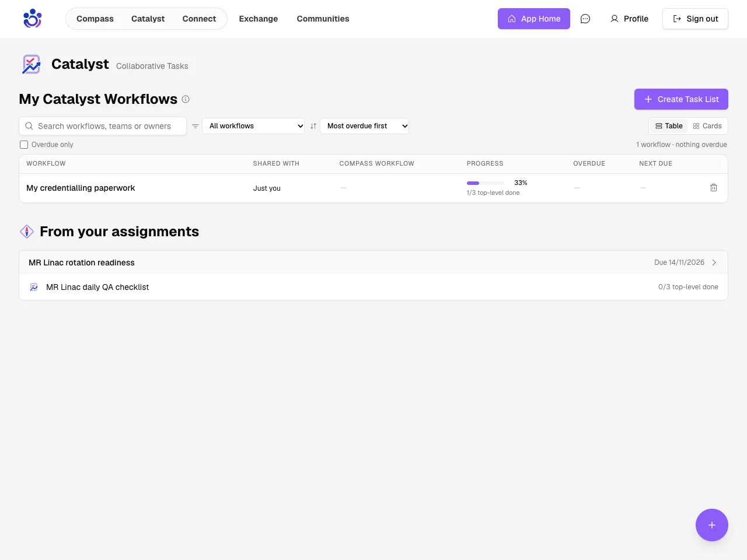The width and height of the screenshot is (747, 560).
Task: Click the floating plus button
Action: coord(712,525)
